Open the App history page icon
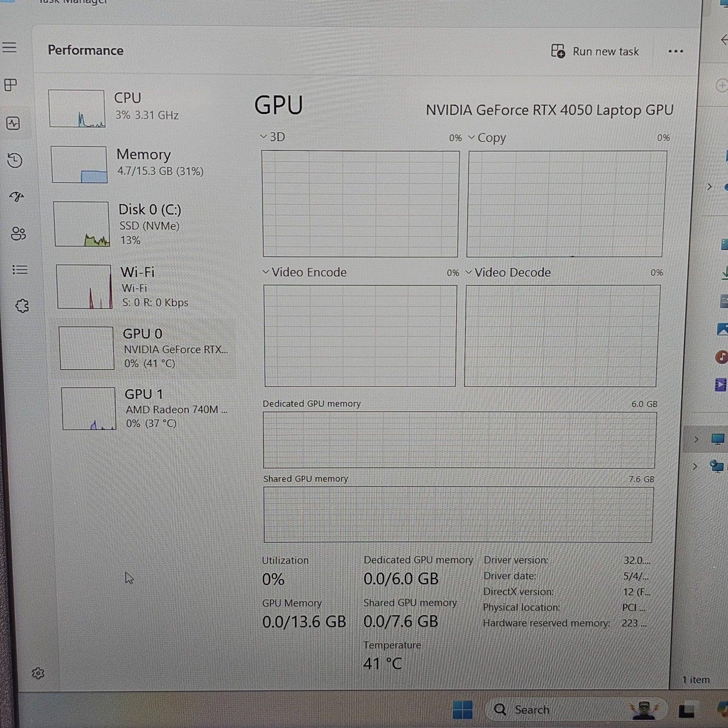Viewport: 728px width, 728px height. click(15, 160)
